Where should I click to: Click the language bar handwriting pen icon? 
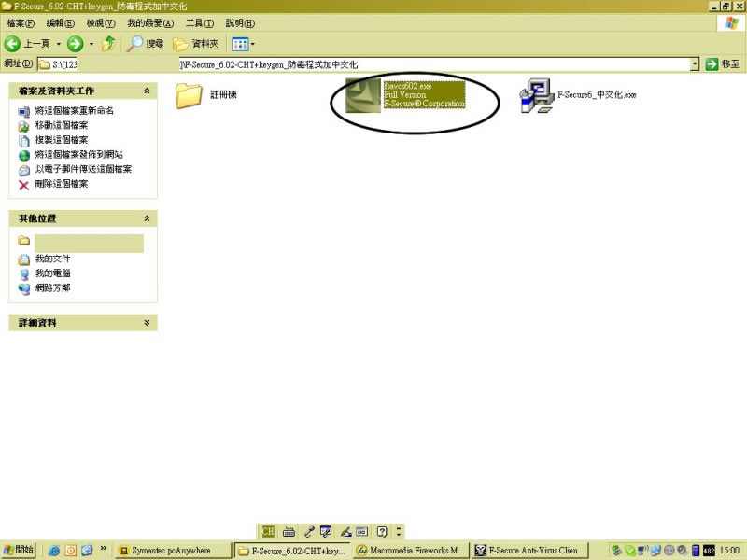345,531
